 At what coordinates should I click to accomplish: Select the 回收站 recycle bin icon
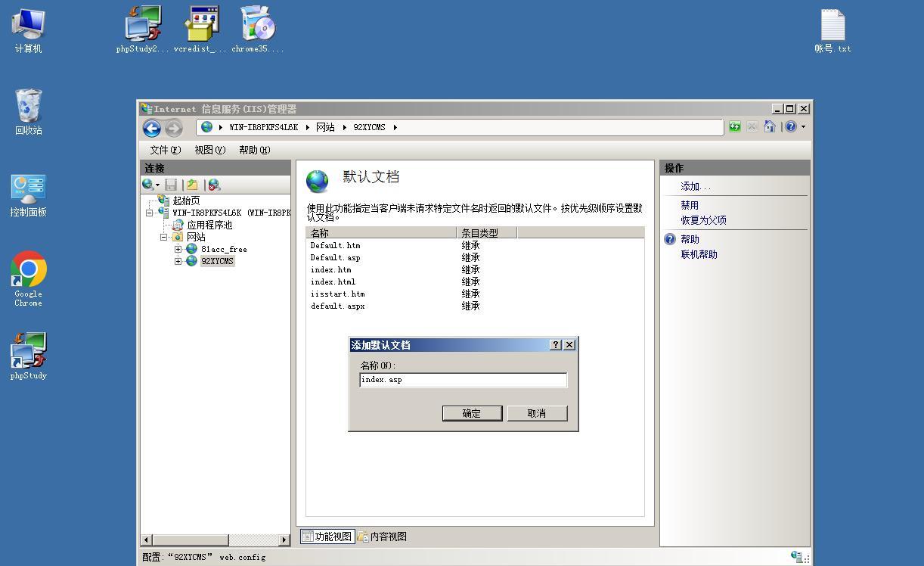pyautogui.click(x=28, y=112)
